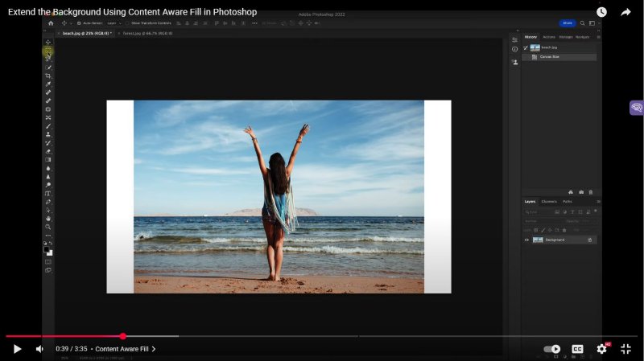644x361 pixels.
Task: Hide the Background layer visibility eye
Action: click(527, 240)
